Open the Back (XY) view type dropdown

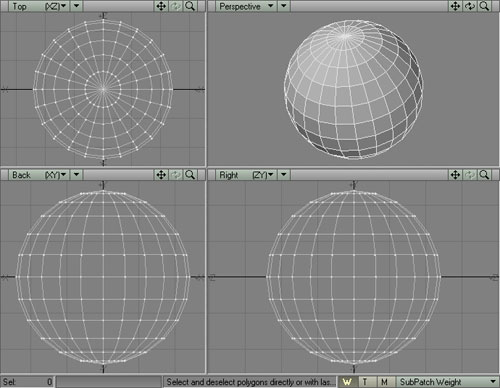[x=39, y=175]
